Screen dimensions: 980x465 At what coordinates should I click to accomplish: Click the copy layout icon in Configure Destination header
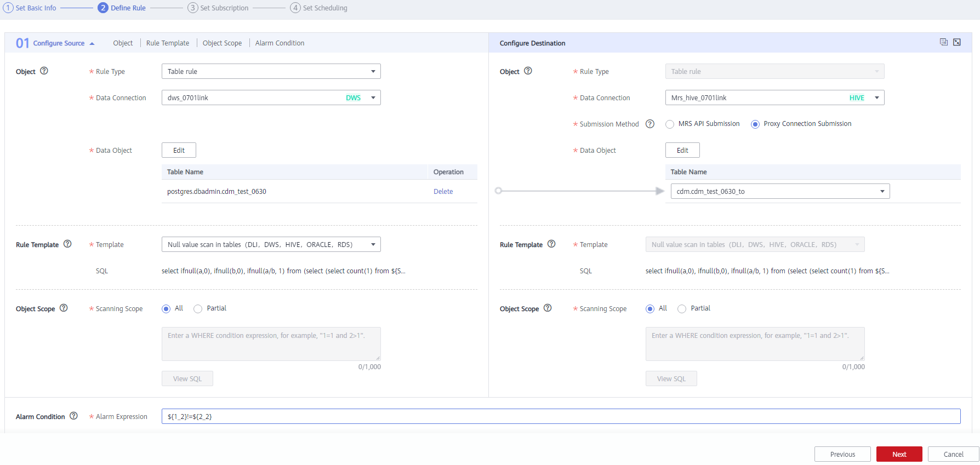point(944,42)
